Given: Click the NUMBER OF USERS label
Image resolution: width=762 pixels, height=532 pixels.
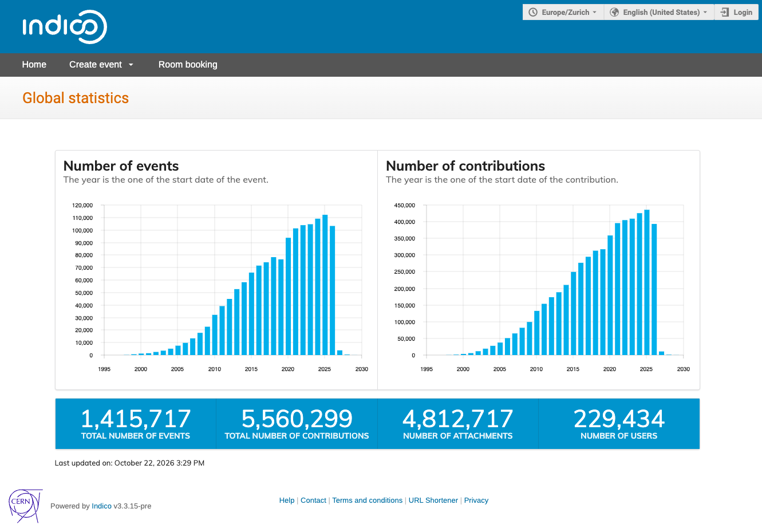Looking at the screenshot, I should tap(619, 436).
